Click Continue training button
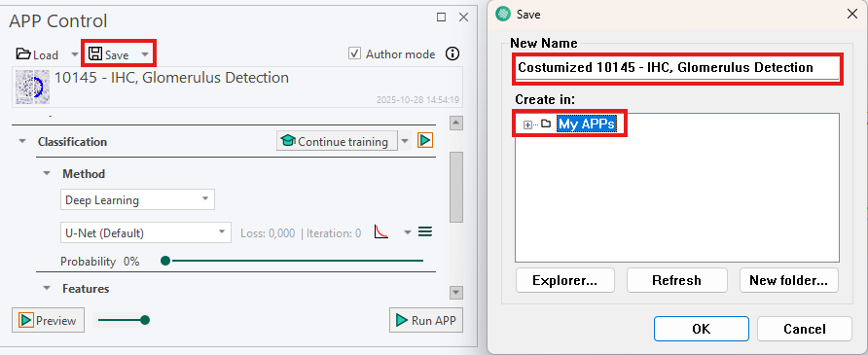This screenshot has width=868, height=355. point(337,142)
